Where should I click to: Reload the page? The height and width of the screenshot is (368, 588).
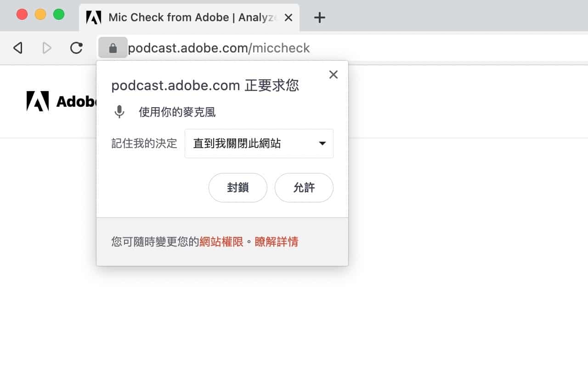76,48
